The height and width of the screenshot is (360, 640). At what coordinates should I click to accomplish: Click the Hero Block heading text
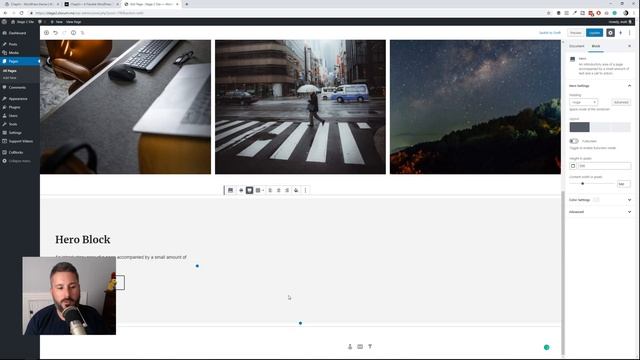[x=83, y=240]
